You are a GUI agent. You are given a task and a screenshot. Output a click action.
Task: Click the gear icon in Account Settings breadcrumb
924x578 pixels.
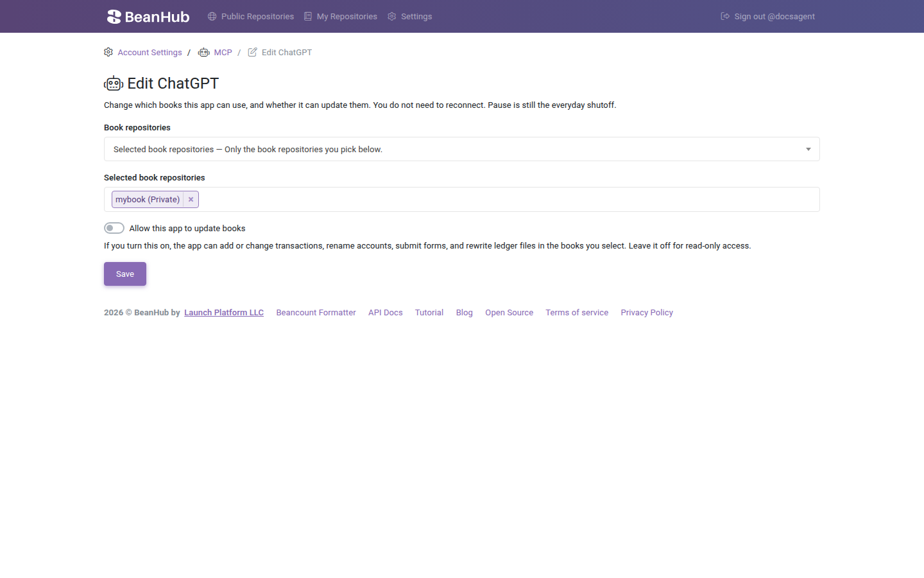pos(108,52)
